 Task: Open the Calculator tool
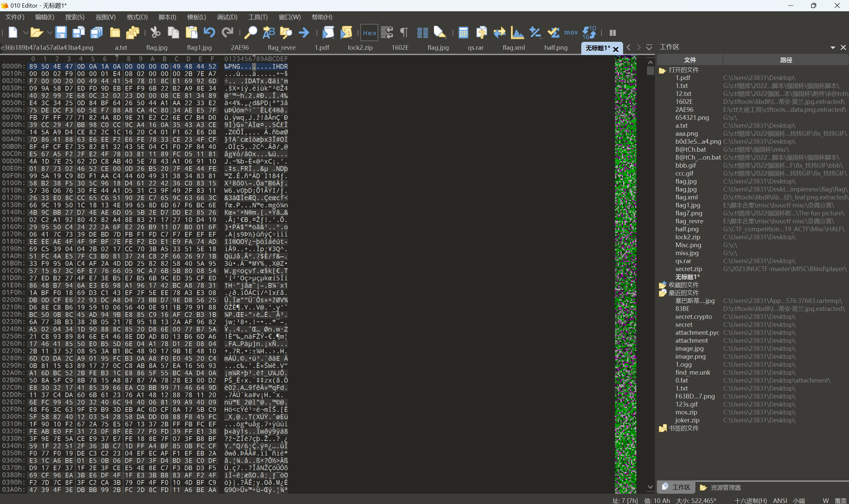[463, 33]
